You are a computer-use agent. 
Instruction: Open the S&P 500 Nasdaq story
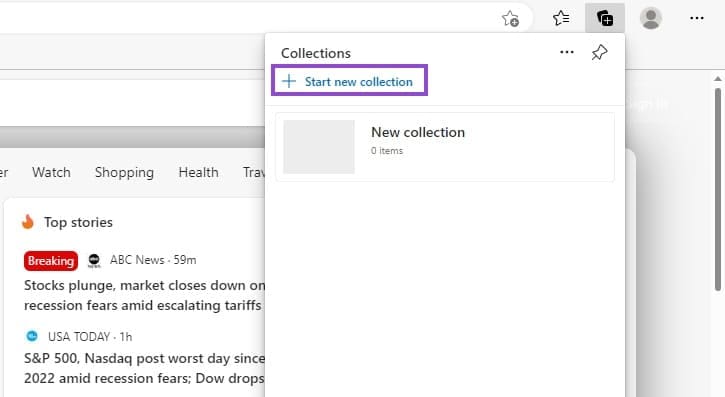[144, 368]
